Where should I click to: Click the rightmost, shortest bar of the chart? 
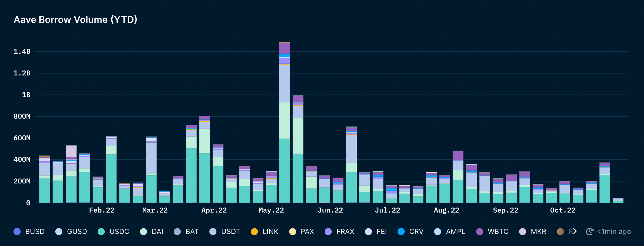[x=618, y=200]
